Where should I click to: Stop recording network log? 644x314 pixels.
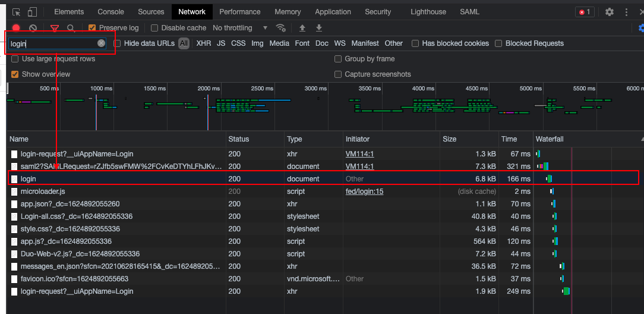(x=16, y=28)
